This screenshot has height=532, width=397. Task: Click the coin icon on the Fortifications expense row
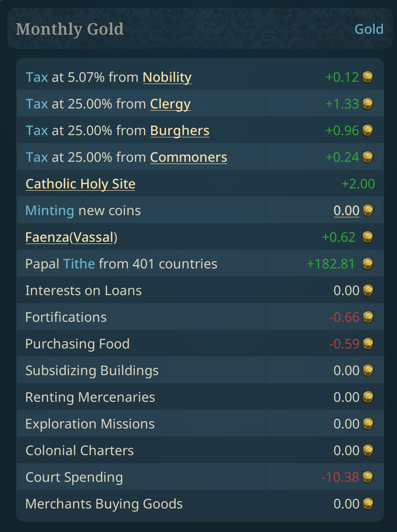pos(368,316)
